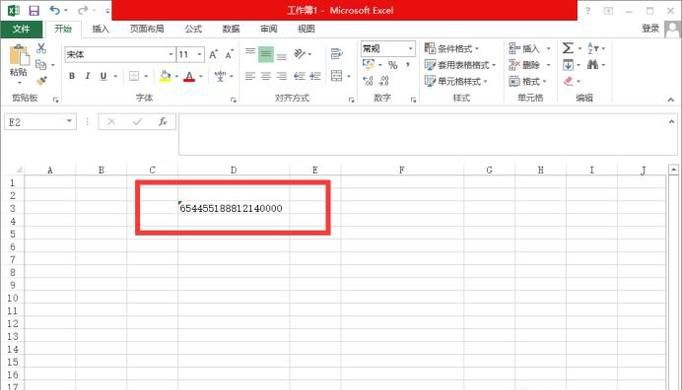The width and height of the screenshot is (682, 390).
Task: Decrease font size with smaller A icon
Action: tap(229, 54)
